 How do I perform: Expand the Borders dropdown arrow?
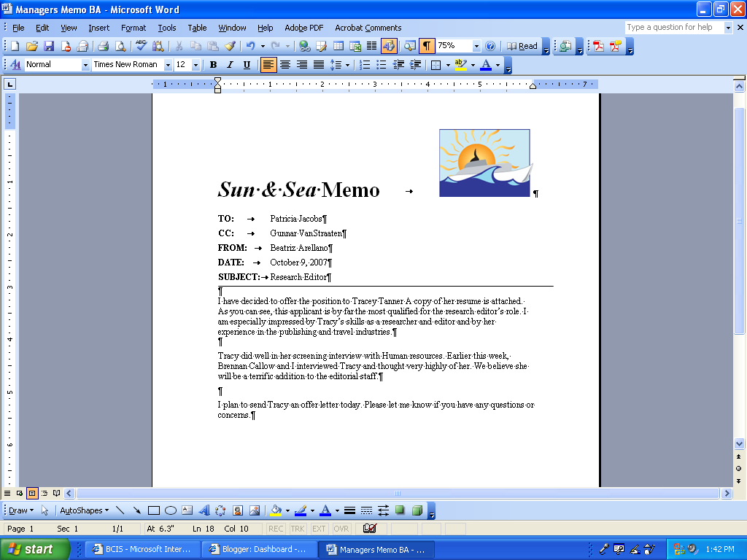tap(448, 65)
